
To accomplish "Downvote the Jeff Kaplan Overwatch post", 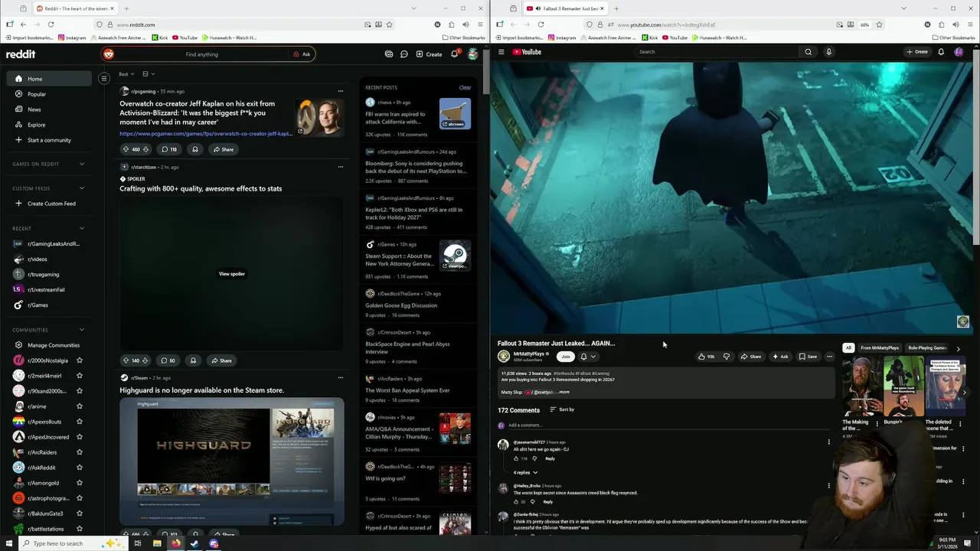I will 145,149.
